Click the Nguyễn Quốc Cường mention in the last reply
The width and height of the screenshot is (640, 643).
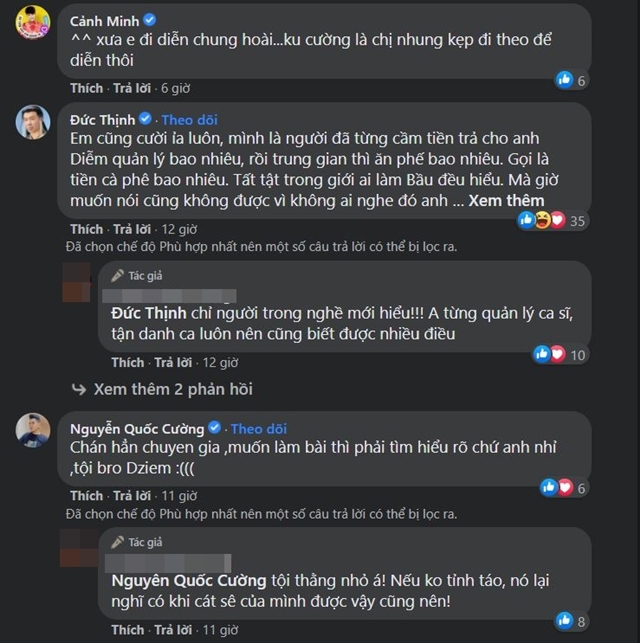click(189, 580)
